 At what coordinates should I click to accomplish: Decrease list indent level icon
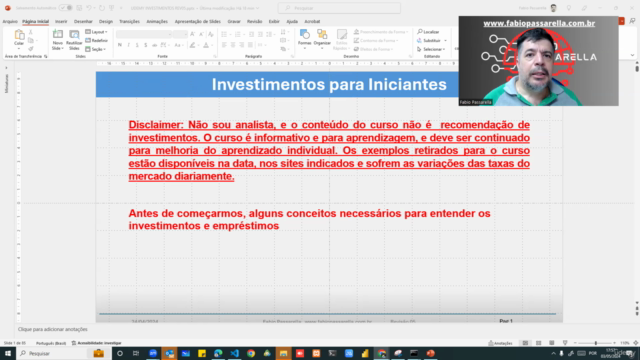point(251,34)
